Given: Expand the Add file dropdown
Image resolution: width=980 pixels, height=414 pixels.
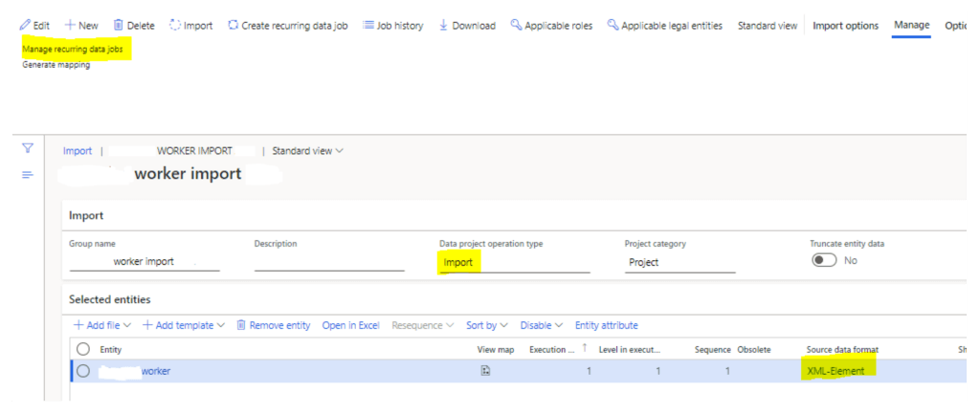Looking at the screenshot, I should click(x=103, y=325).
